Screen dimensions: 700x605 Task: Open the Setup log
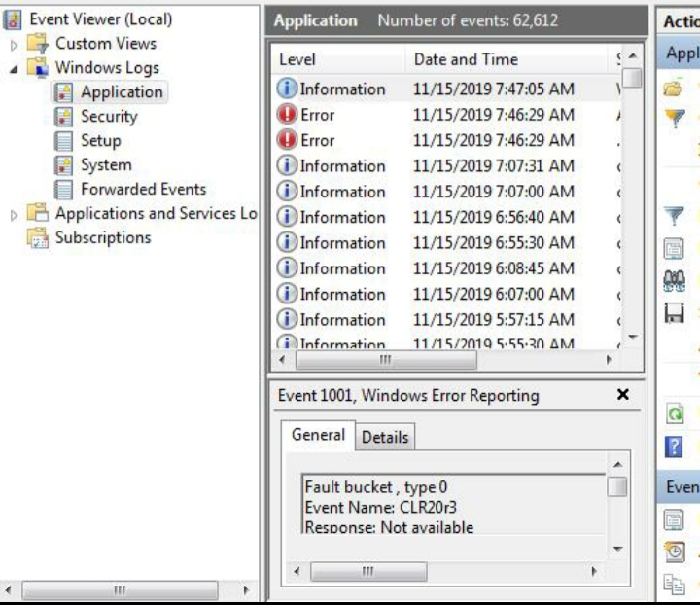[101, 141]
